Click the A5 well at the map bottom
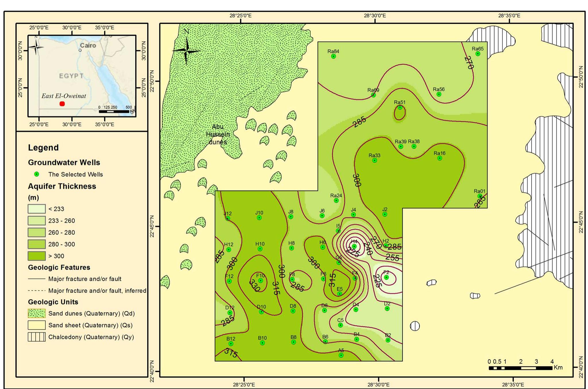This screenshot has width=588, height=389. [341, 355]
